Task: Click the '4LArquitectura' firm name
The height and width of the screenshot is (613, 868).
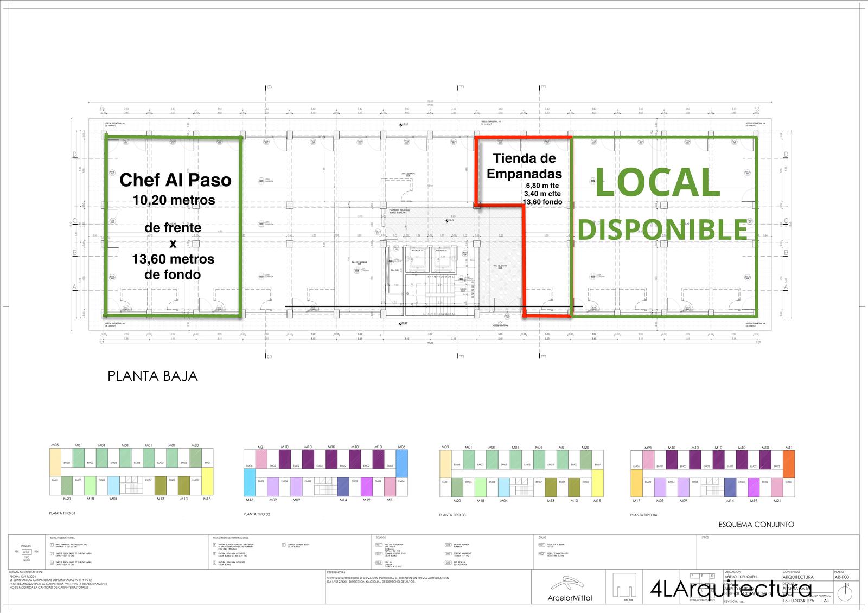Action: tap(731, 590)
